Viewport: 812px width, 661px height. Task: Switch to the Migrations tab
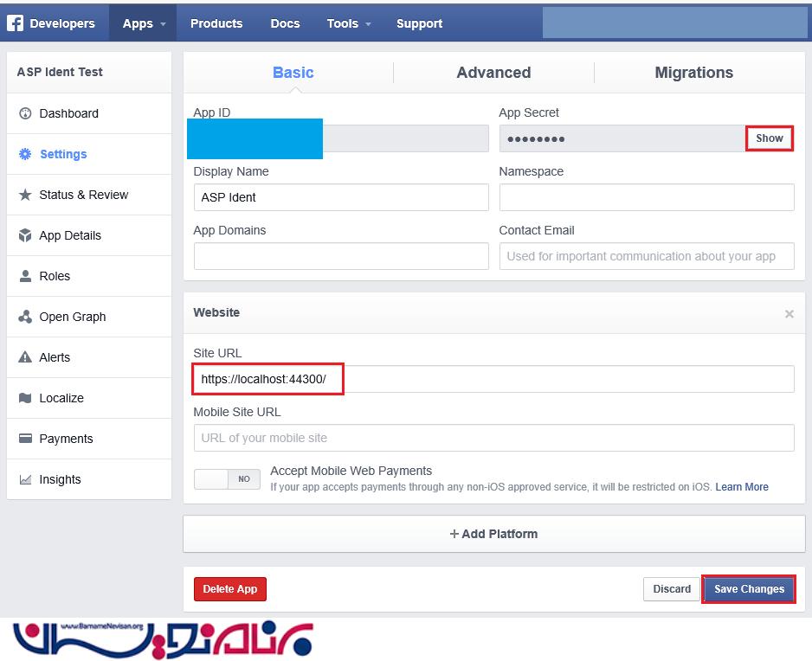693,73
